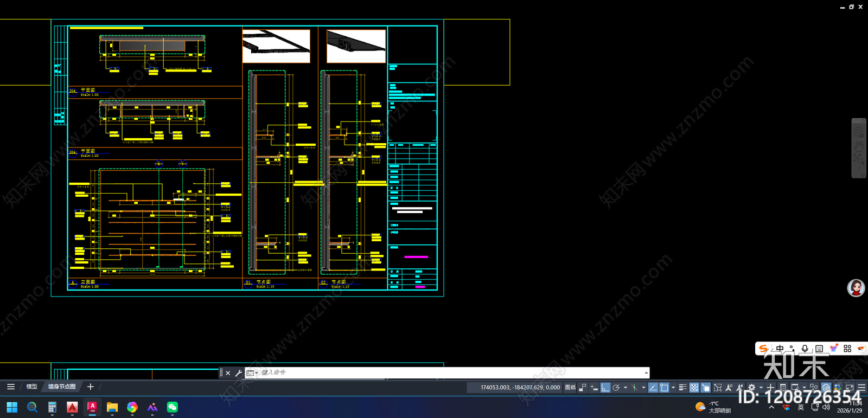This screenshot has width=868, height=418.
Task: Click the Isolate Objects icon
Action: (813, 387)
